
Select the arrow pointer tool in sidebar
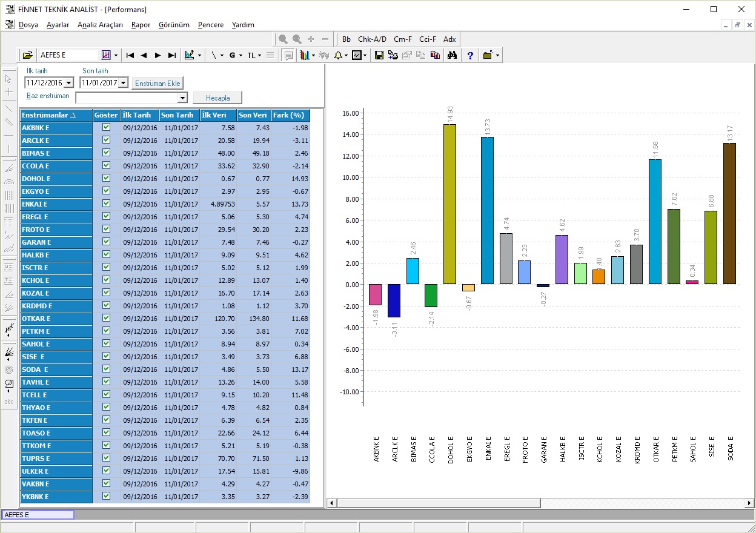click(x=8, y=78)
